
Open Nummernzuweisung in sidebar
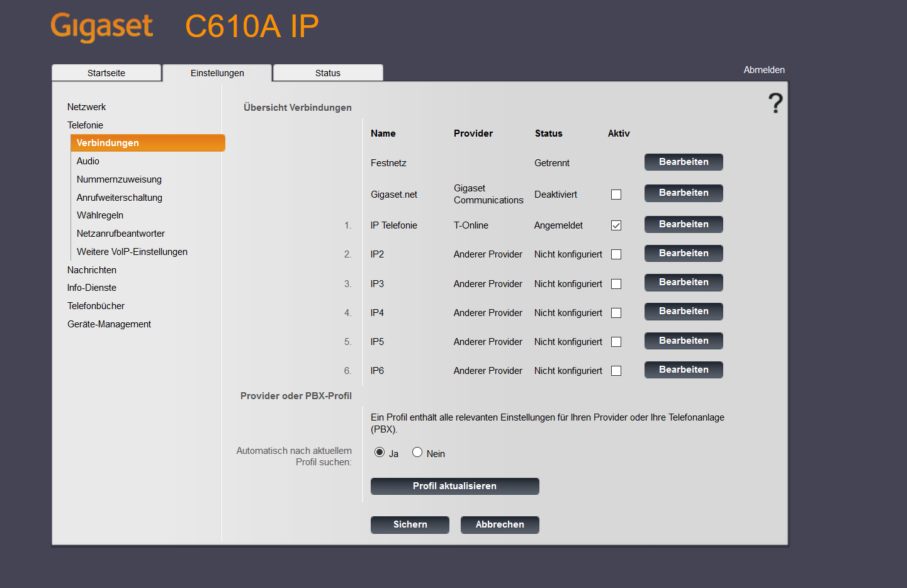coord(119,179)
